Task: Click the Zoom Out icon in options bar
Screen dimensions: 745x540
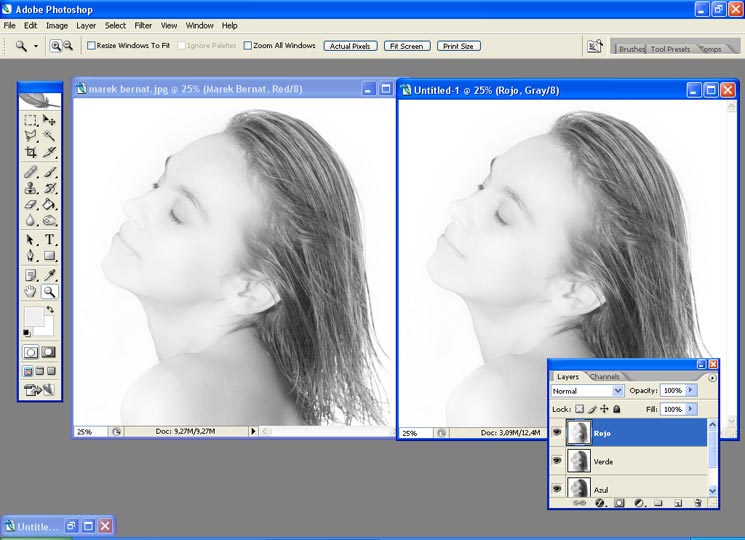Action: click(x=68, y=46)
